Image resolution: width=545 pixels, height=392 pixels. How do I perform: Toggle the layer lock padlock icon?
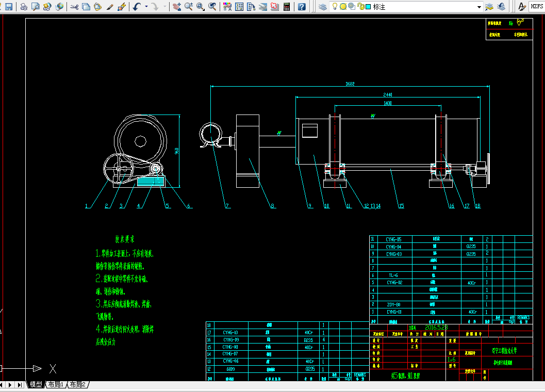tap(361, 7)
